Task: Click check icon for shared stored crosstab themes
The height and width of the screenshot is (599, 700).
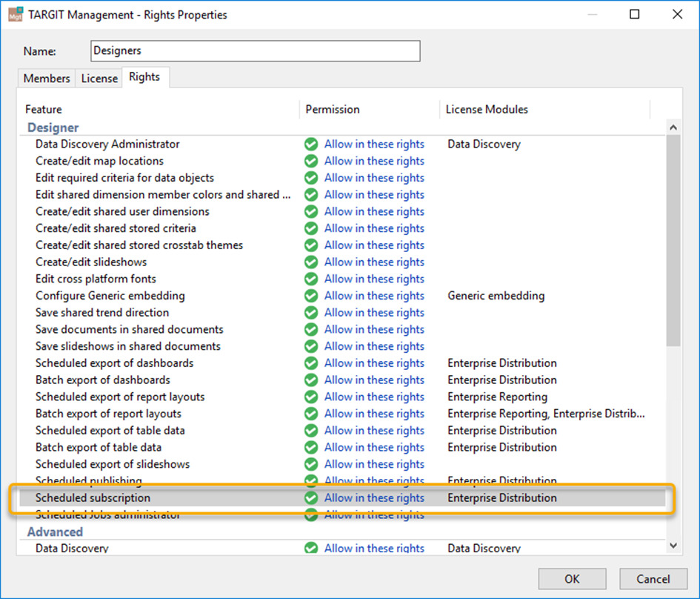Action: pyautogui.click(x=311, y=245)
